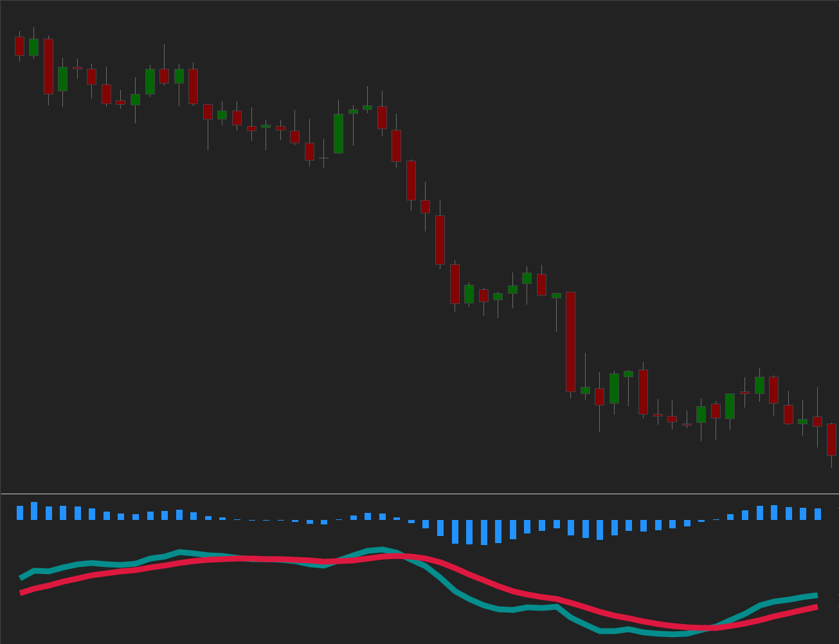Select the long red candle following the small green candle at the lows
Image resolution: width=839 pixels, height=644 pixels.
tap(643, 391)
